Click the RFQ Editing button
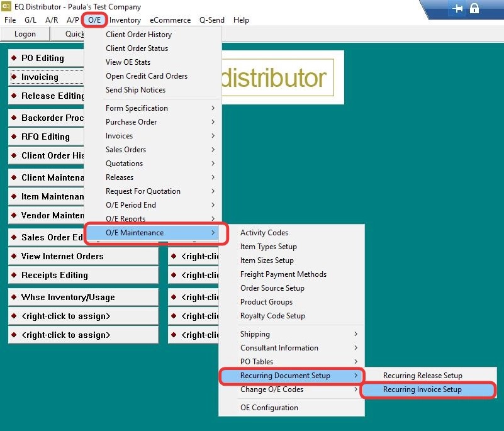Screen dimensions: 504x431 46,137
